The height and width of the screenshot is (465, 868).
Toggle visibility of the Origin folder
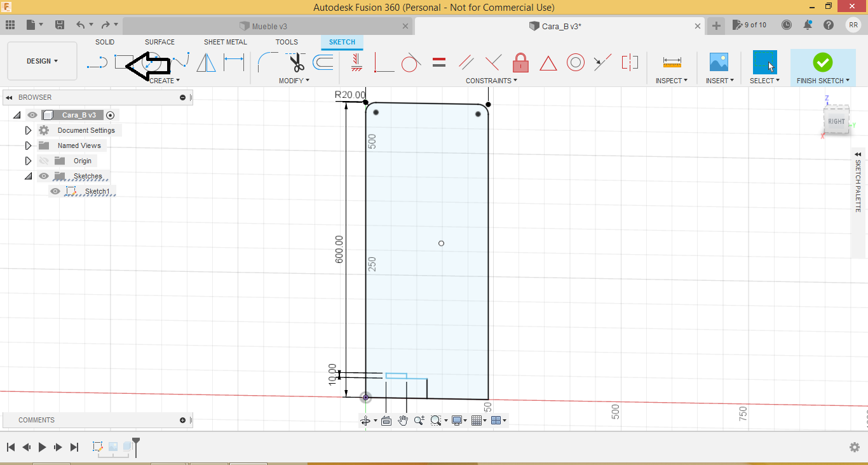coord(44,161)
